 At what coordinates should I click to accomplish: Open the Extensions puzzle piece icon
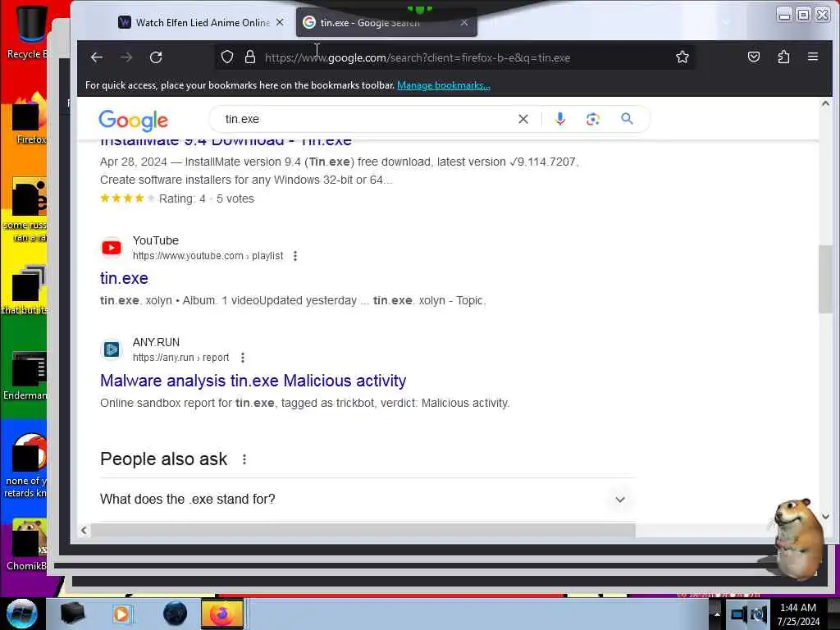[x=783, y=57]
